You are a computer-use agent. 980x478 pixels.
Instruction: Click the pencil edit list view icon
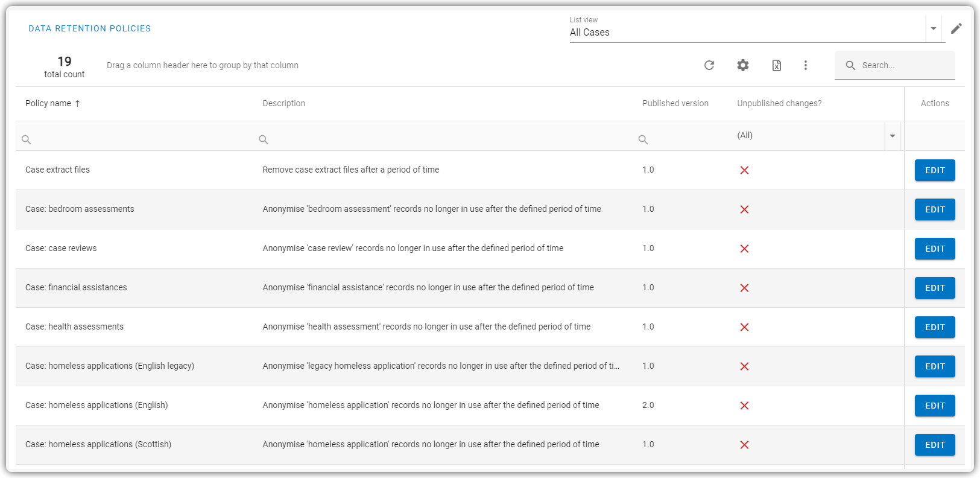click(956, 28)
